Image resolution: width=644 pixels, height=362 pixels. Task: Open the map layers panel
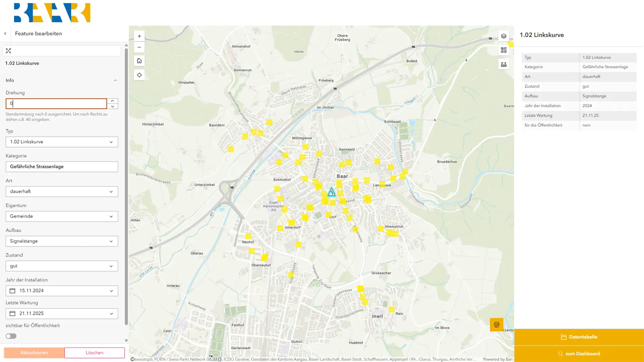click(x=503, y=36)
